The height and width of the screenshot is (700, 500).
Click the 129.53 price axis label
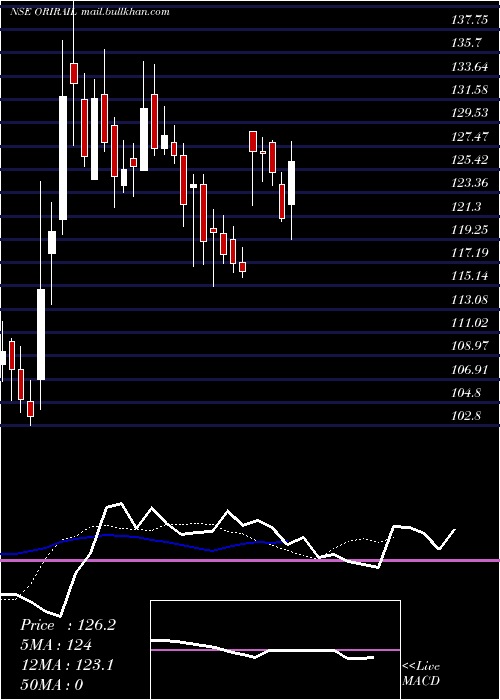point(470,113)
